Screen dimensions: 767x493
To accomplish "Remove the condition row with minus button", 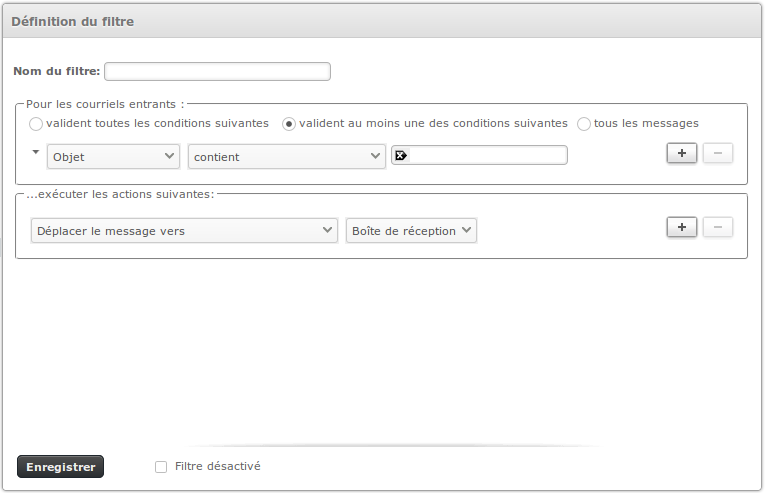I will pyautogui.click(x=717, y=153).
